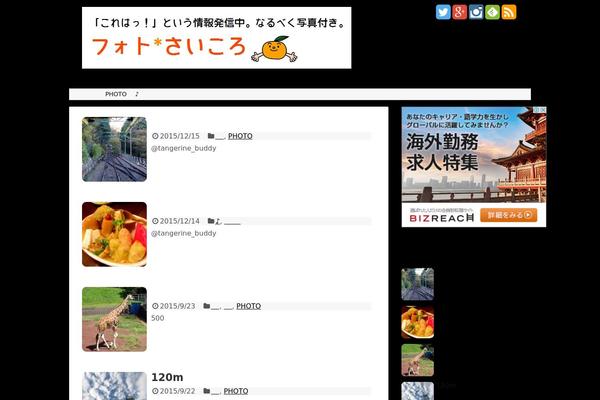The width and height of the screenshot is (600, 400).
Task: Click the BIZREACH logo in the ad
Action: pyautogui.click(x=442, y=218)
